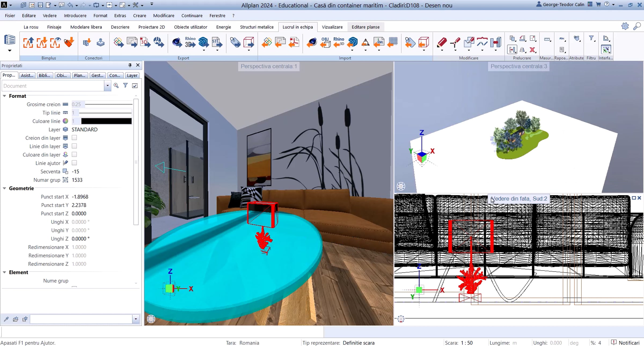Click the black Culoare linie color swatch
The height and width of the screenshot is (346, 644).
[106, 121]
